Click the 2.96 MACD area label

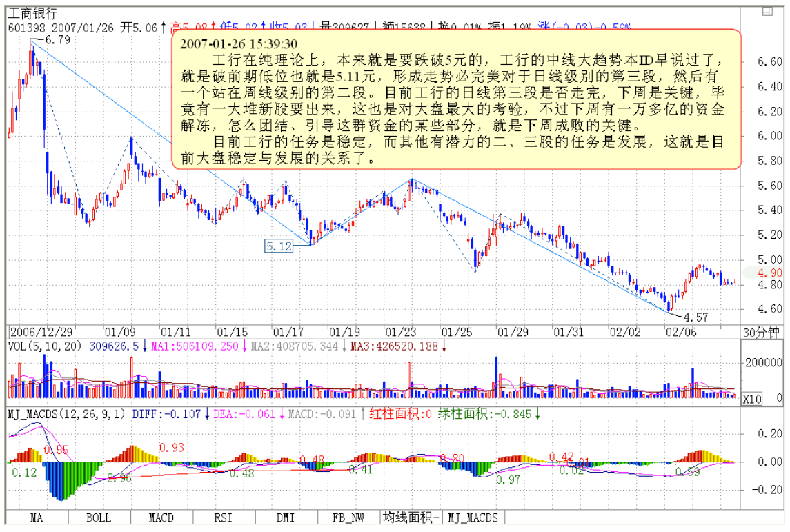119,478
